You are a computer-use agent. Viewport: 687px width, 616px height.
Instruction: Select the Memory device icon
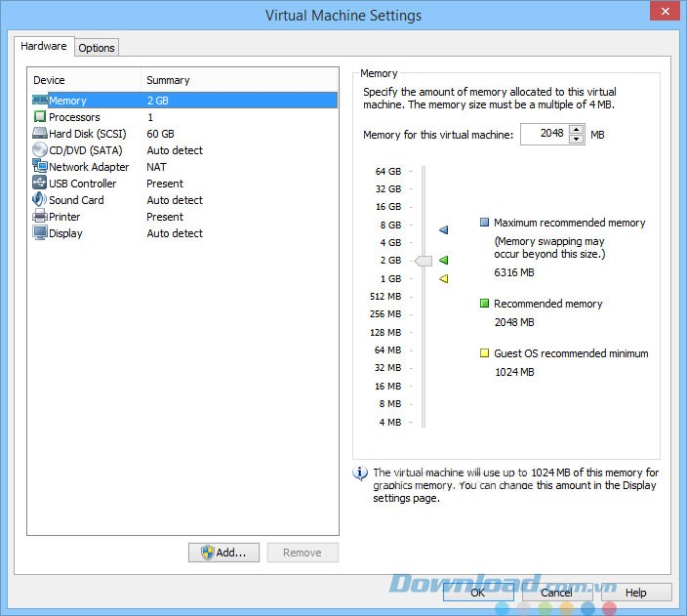tap(40, 101)
